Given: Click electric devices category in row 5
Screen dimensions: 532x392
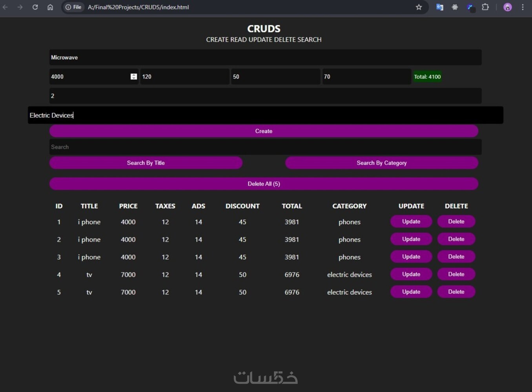Looking at the screenshot, I should [350, 292].
